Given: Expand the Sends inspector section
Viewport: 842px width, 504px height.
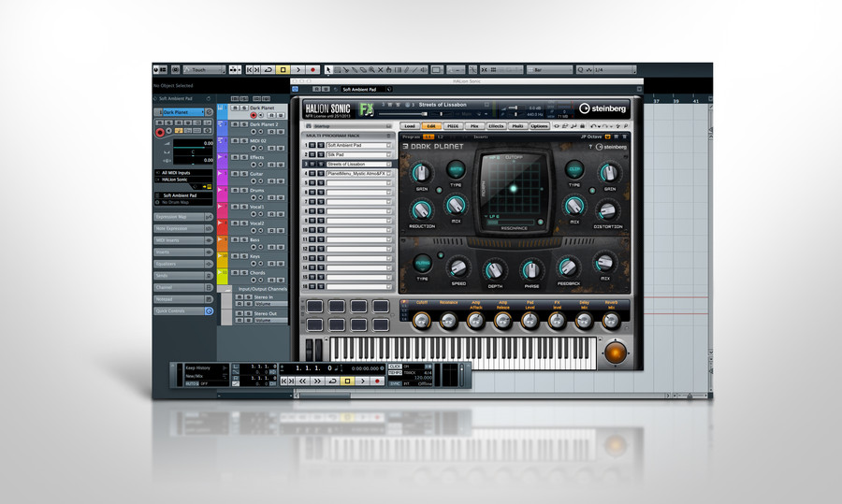Looking at the screenshot, I should pos(183,275).
